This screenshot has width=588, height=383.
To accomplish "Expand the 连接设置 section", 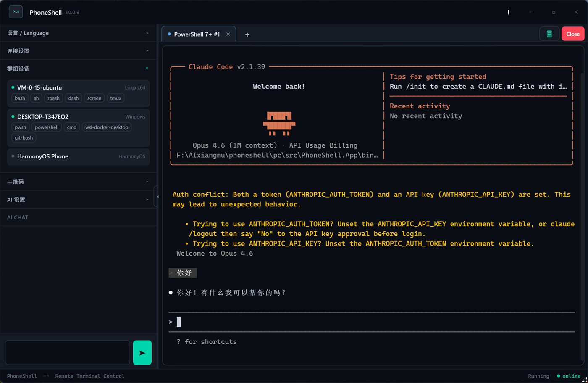I will click(78, 51).
